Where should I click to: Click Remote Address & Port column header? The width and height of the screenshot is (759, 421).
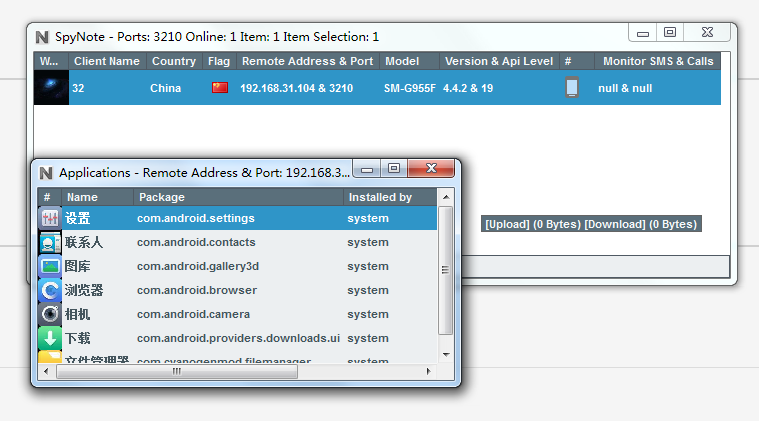(307, 61)
